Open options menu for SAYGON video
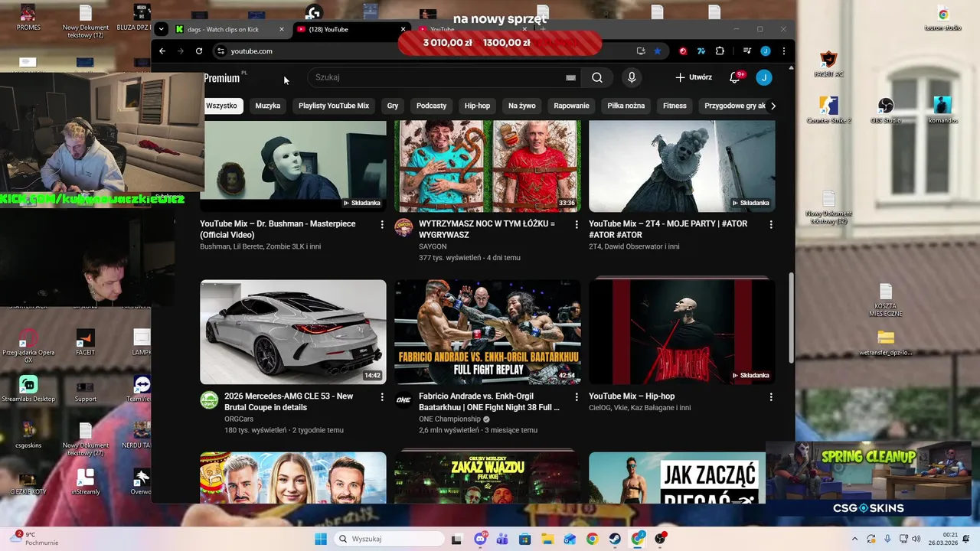980x551 pixels. pyautogui.click(x=577, y=224)
